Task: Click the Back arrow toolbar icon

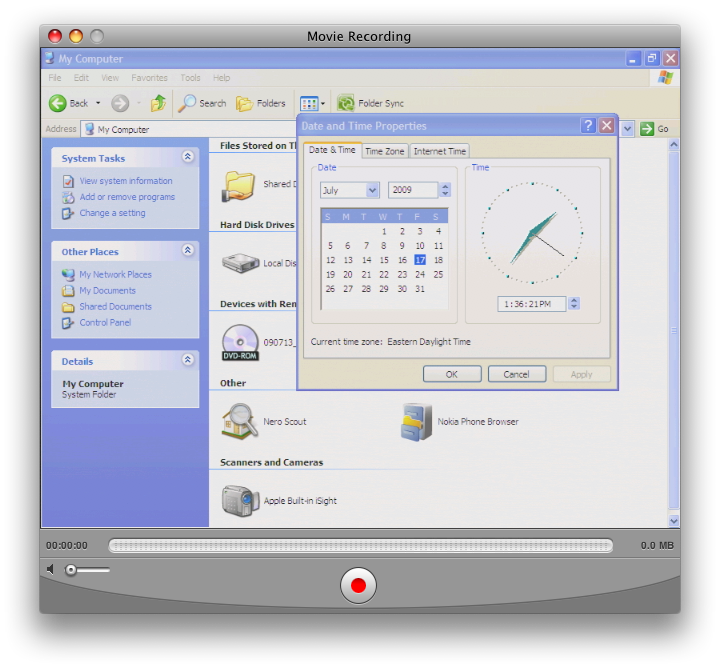Action: (58, 103)
